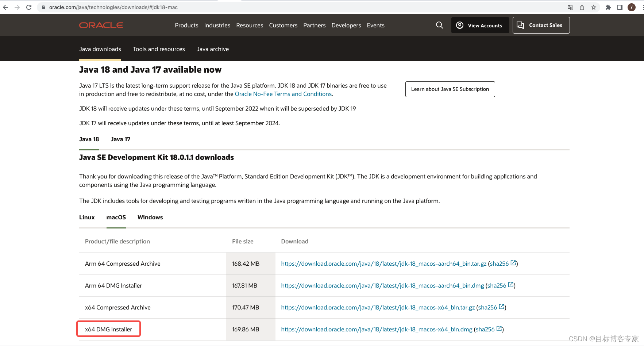Open sha256 external link icon for aarch64 tar.gz

pos(513,263)
